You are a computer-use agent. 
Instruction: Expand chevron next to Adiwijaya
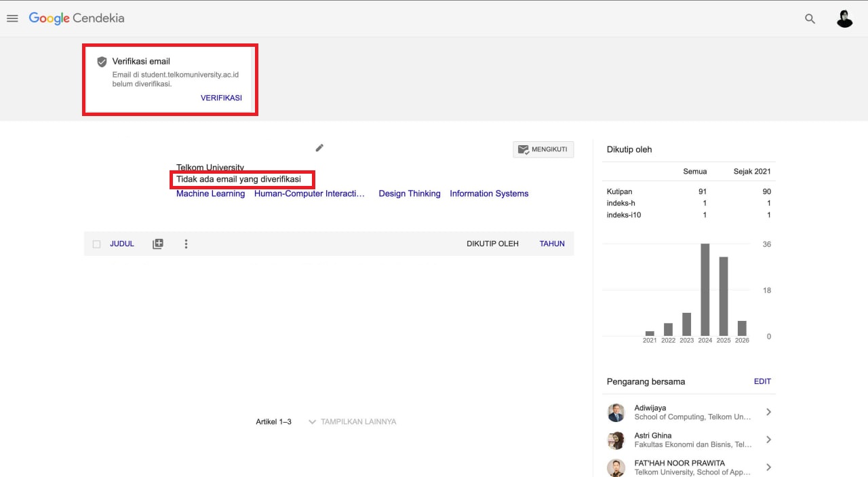768,412
